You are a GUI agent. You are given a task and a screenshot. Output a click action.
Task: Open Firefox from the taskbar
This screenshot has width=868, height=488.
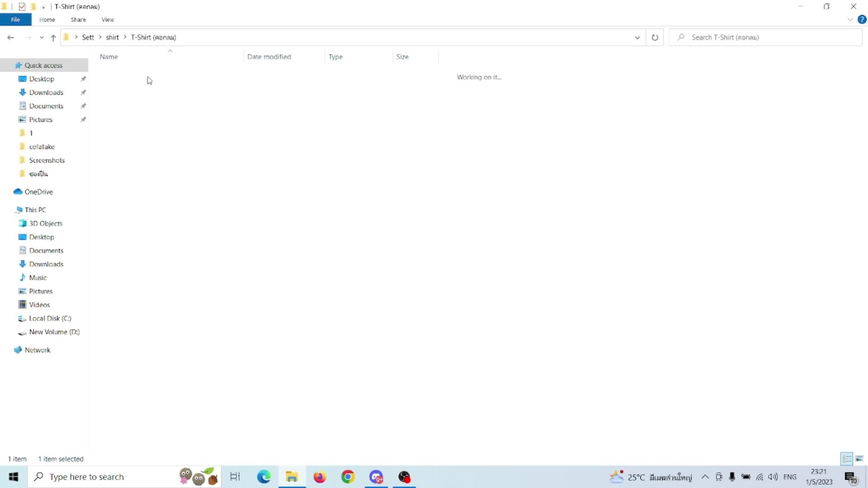[320, 477]
